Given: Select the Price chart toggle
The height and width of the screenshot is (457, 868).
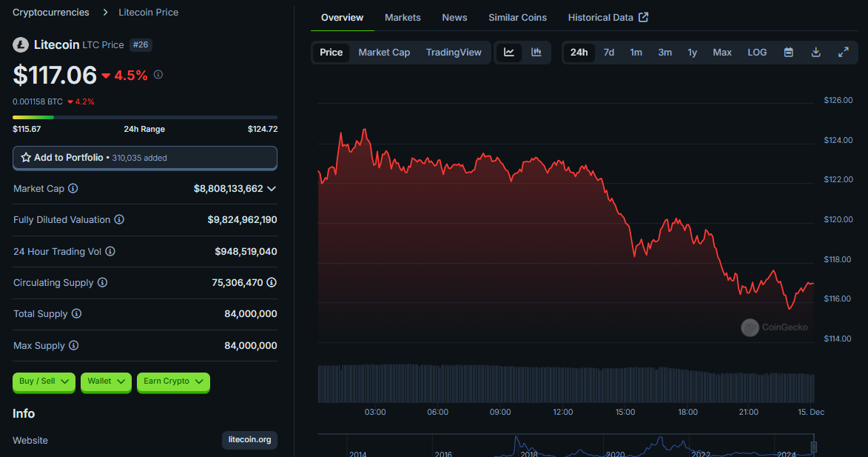Looking at the screenshot, I should pos(331,52).
